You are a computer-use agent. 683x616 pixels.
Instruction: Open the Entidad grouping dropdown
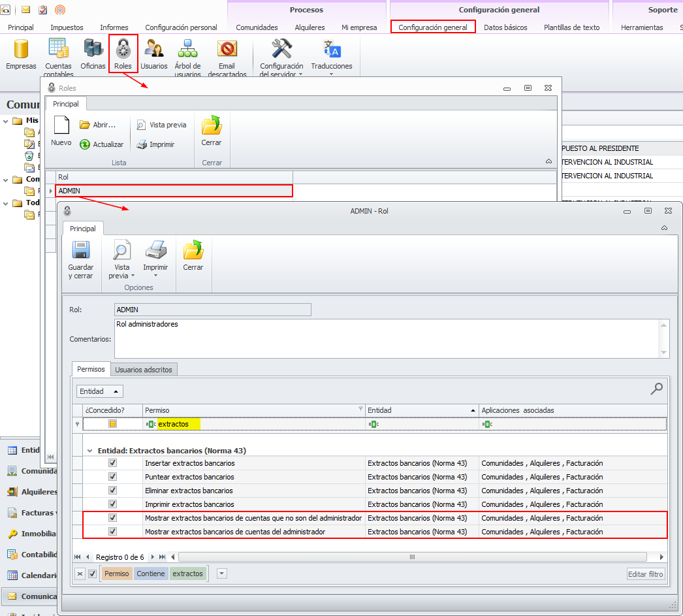(100, 391)
